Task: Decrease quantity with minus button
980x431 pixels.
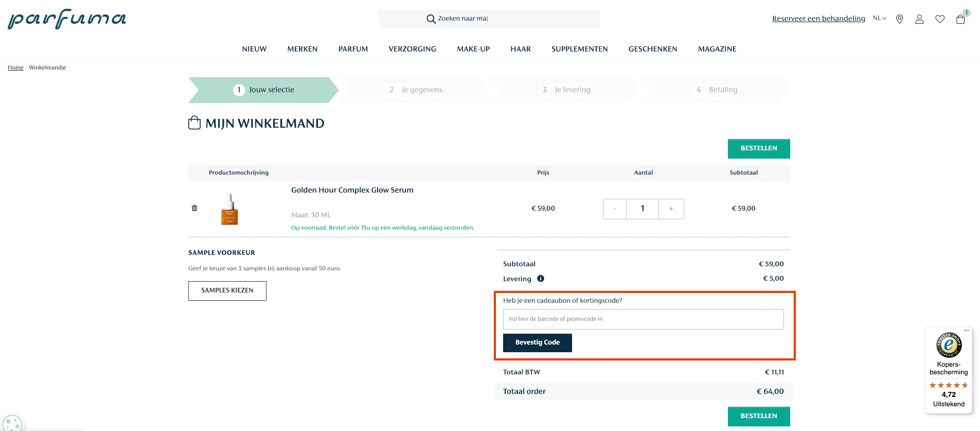Action: [615, 209]
